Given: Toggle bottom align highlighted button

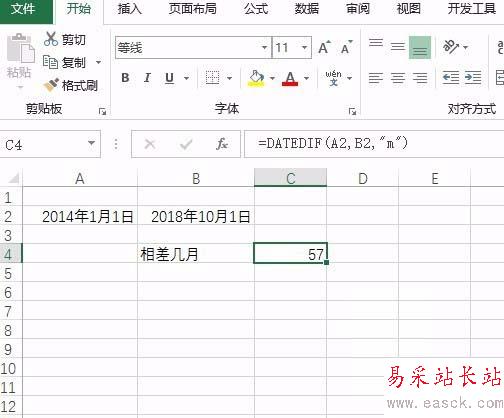Looking at the screenshot, I should (x=420, y=48).
